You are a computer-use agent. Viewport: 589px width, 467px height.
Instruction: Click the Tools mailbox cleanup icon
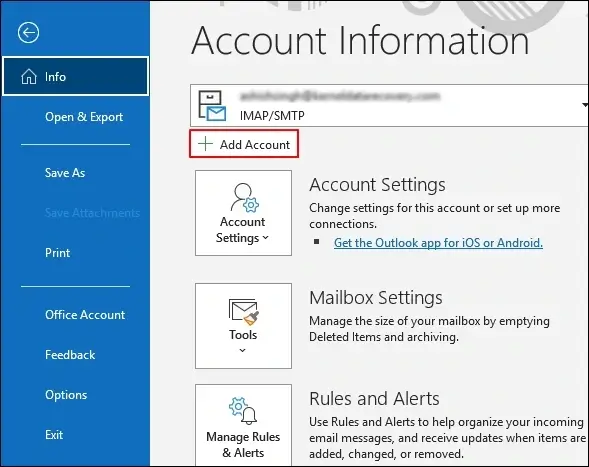[243, 311]
